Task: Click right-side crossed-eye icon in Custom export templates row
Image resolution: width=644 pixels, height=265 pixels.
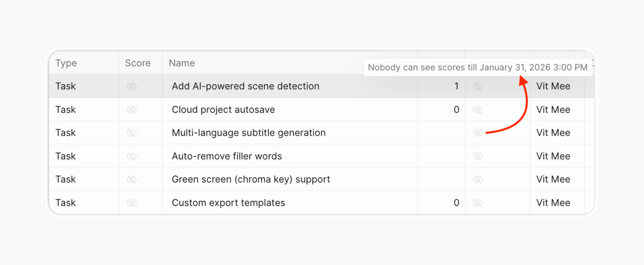Action: [x=478, y=203]
